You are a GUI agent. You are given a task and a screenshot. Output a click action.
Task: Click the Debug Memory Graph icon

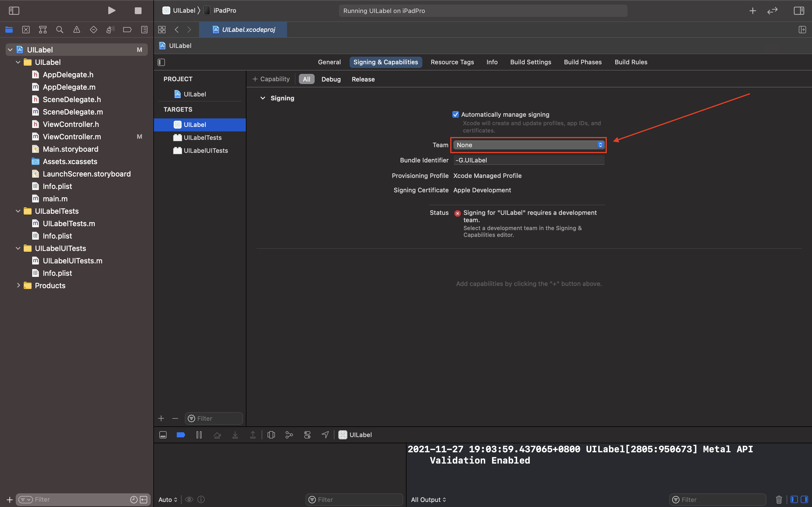(289, 435)
